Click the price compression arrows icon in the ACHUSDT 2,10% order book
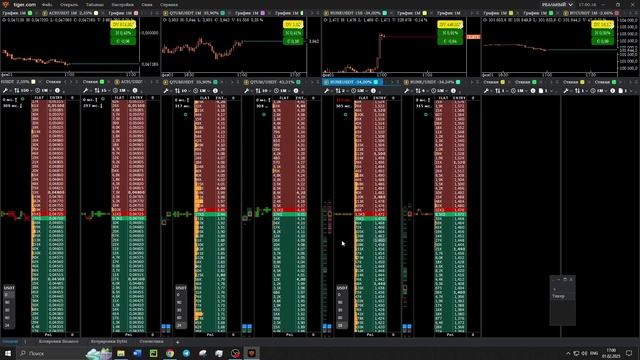Viewport: 640px width, 360px height. [17, 90]
